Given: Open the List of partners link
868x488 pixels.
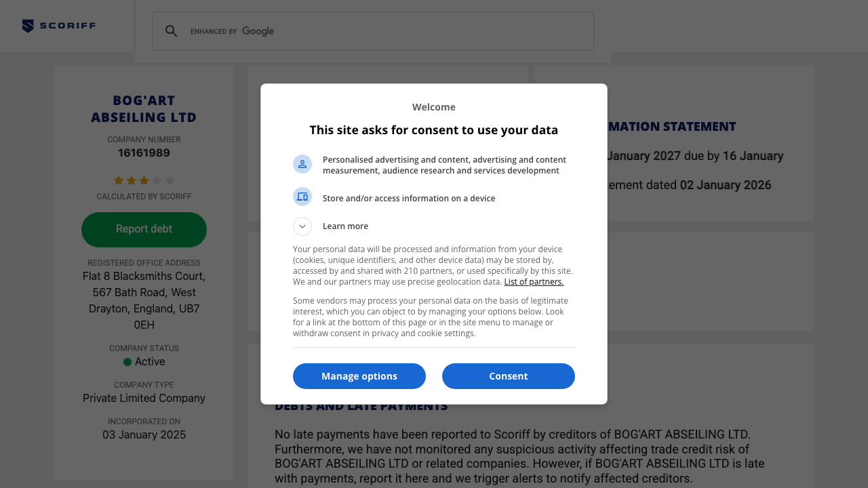Looking at the screenshot, I should 534,282.
